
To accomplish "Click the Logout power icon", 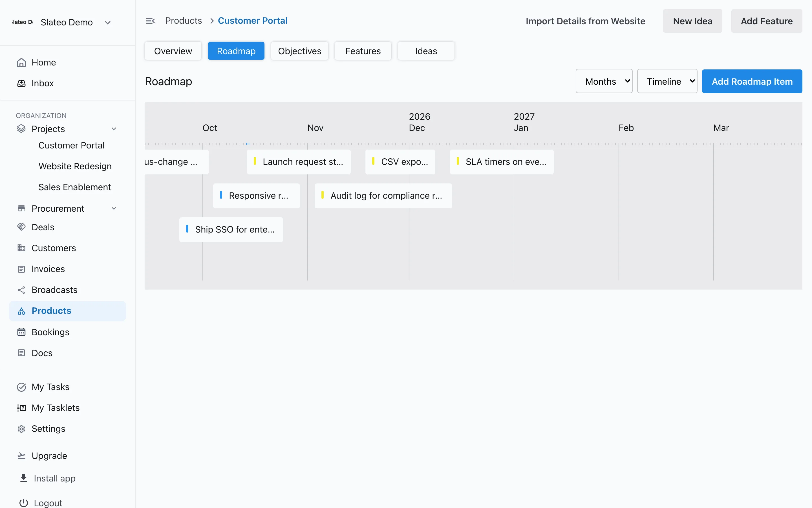I will (23, 503).
